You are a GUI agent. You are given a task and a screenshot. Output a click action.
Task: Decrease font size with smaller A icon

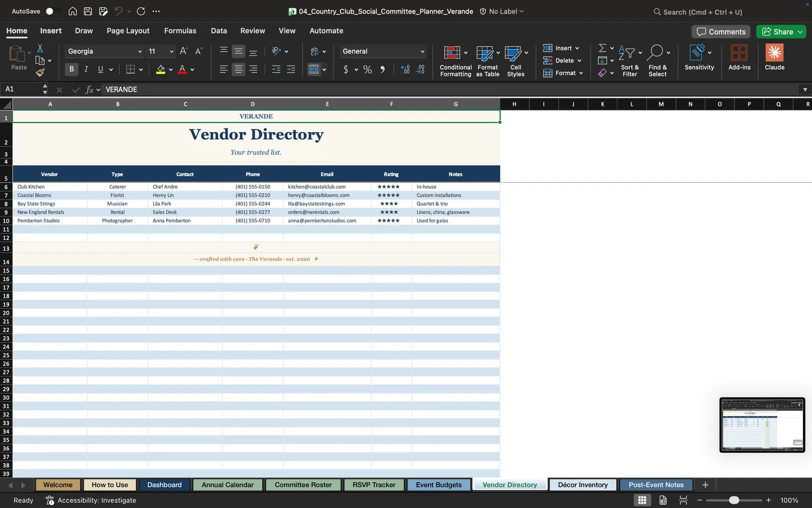198,51
